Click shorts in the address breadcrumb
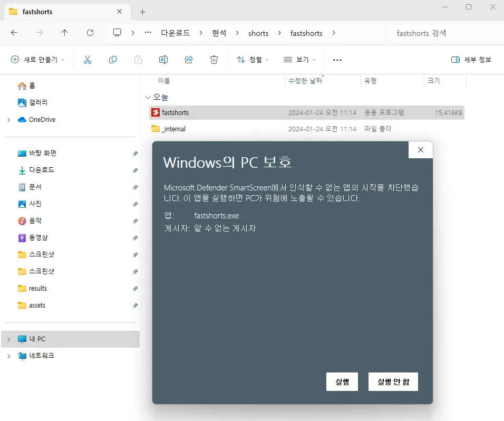 tap(258, 33)
